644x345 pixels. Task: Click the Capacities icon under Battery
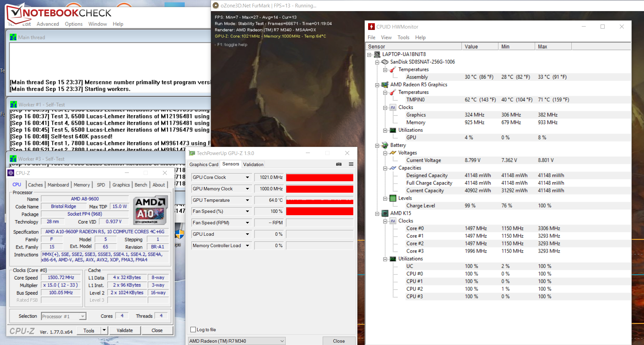(393, 168)
